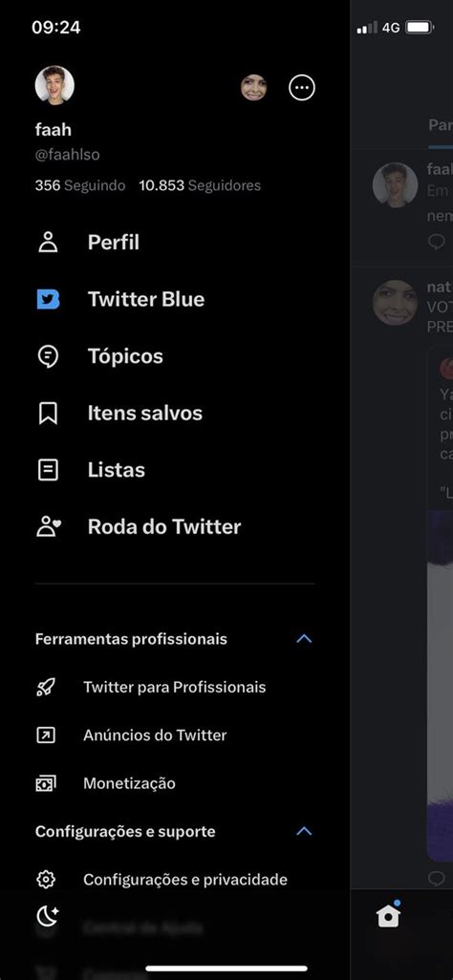Collapse Configurações e suporte section
Screen dimensions: 453x980
pyautogui.click(x=304, y=831)
